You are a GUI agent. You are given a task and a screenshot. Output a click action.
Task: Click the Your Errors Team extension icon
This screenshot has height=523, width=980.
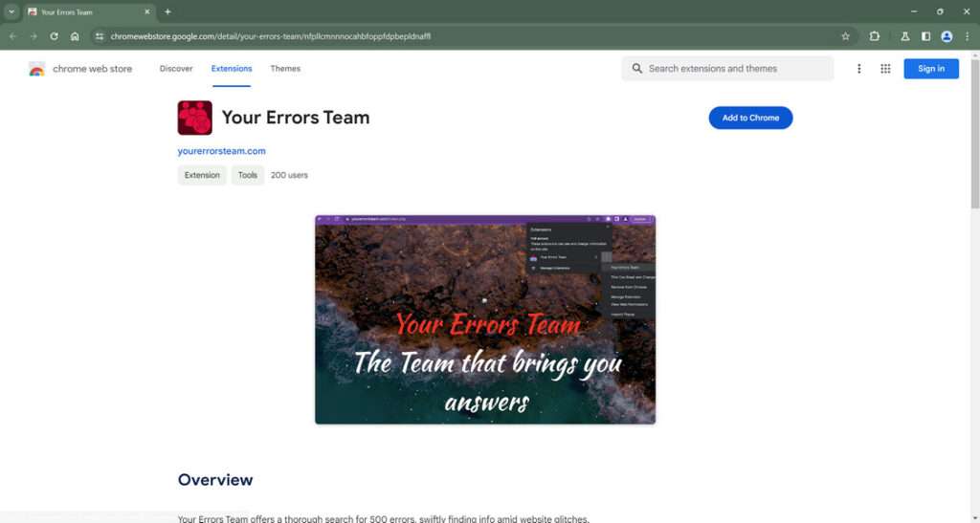tap(195, 118)
